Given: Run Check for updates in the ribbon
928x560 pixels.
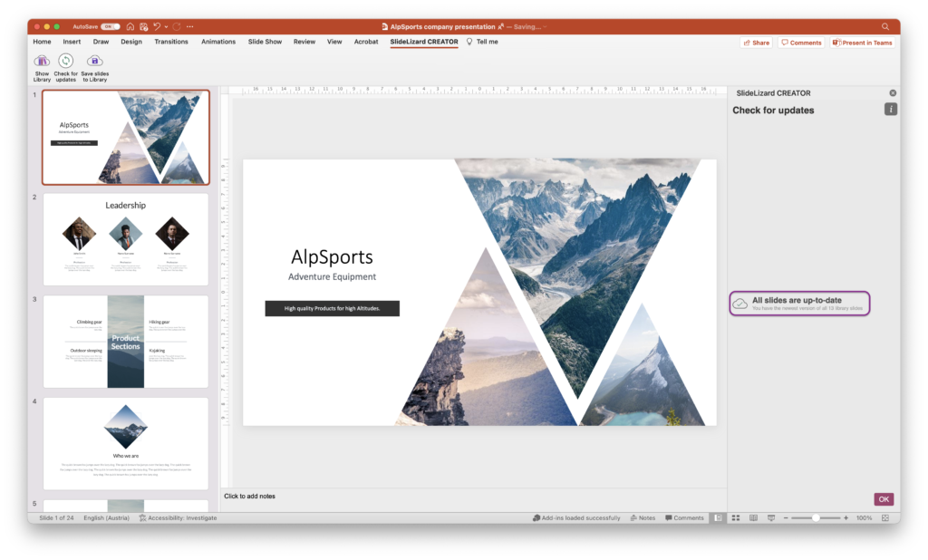Looking at the screenshot, I should (65, 68).
